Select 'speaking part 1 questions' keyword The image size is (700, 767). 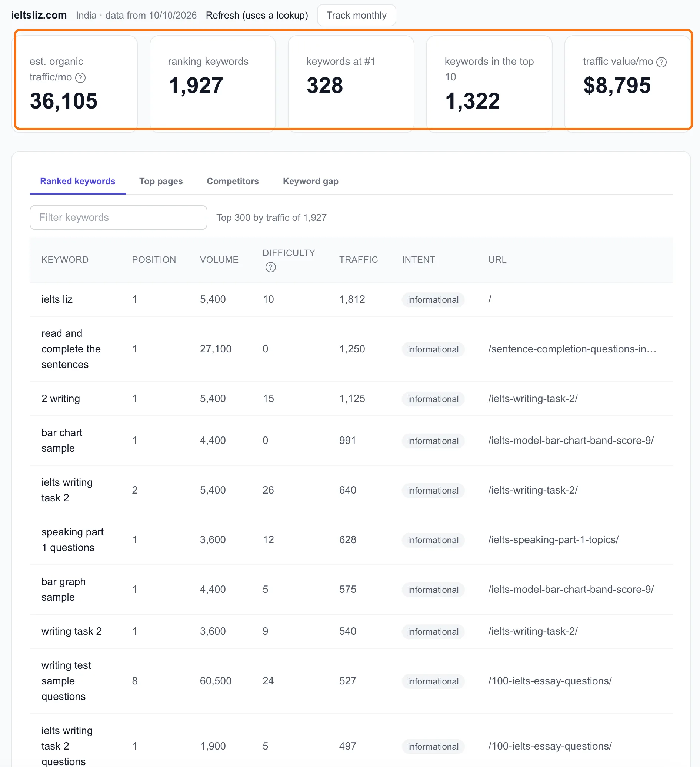(x=72, y=539)
